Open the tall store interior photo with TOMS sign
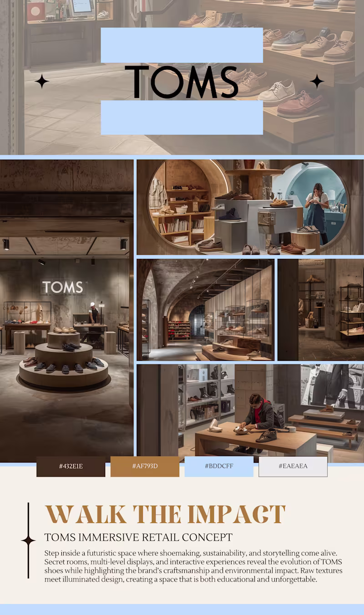This screenshot has width=364, height=615. (x=66, y=311)
